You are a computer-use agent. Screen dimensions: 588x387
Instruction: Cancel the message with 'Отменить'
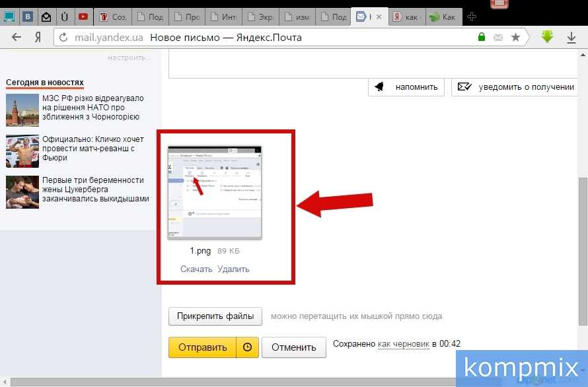point(293,347)
